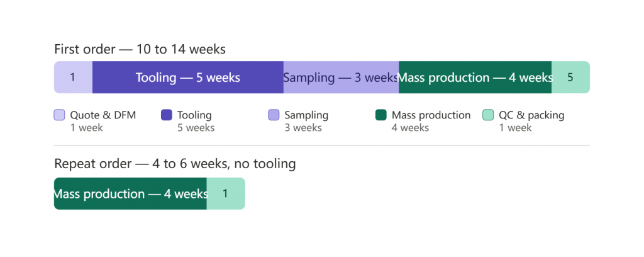Click the QC & packing legend label
644x257 pixels.
click(531, 115)
